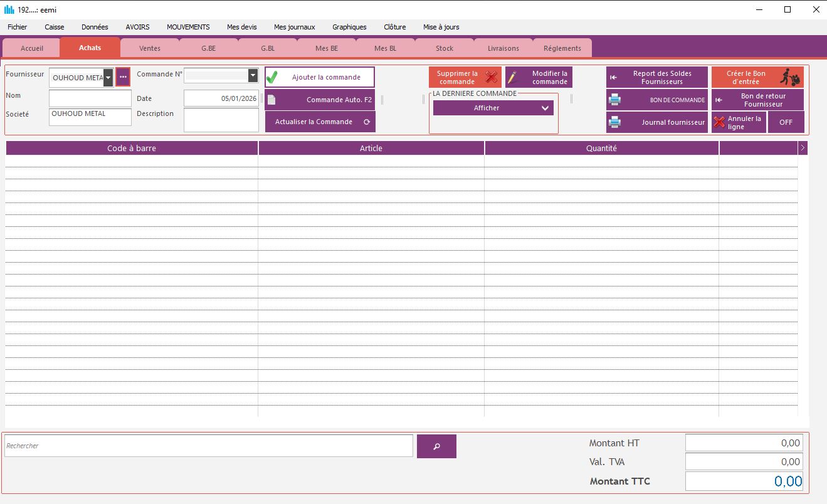The height and width of the screenshot is (504, 827).
Task: Click the Bon de retour Fournisseur button
Action: (757, 100)
